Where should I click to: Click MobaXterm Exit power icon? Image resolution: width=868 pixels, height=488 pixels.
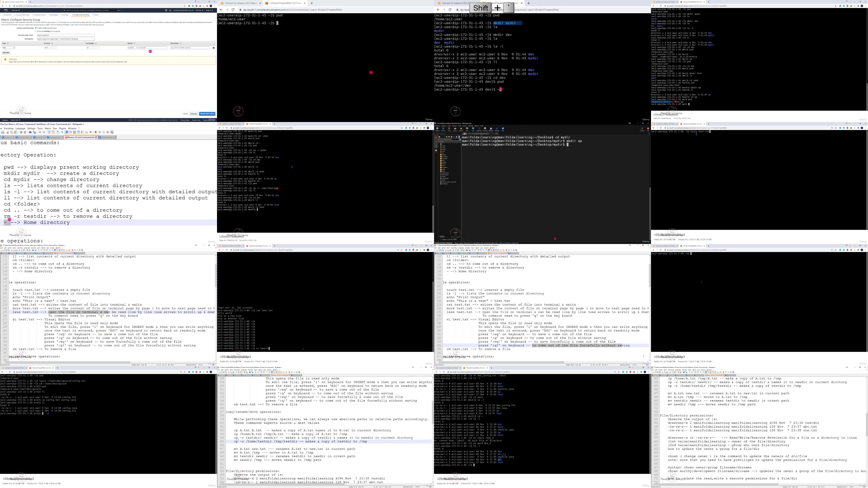pyautogui.click(x=648, y=129)
